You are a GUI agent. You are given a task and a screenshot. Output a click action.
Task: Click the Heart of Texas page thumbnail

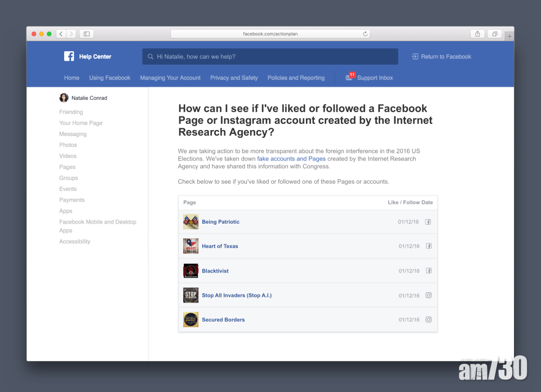pos(190,246)
